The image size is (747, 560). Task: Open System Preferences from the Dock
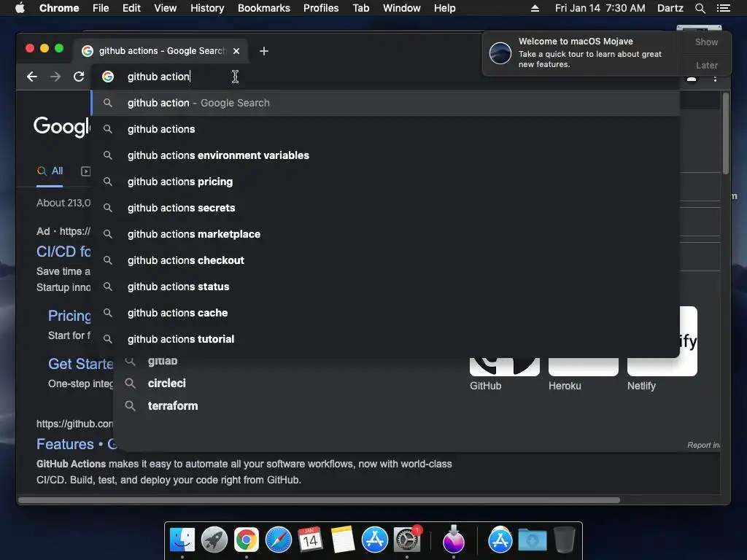pyautogui.click(x=407, y=540)
